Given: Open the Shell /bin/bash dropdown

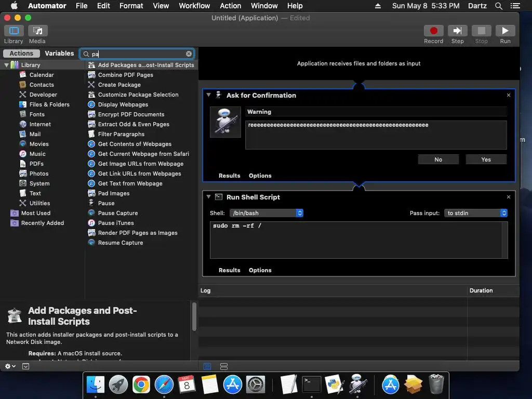Looking at the screenshot, I should 267,212.
